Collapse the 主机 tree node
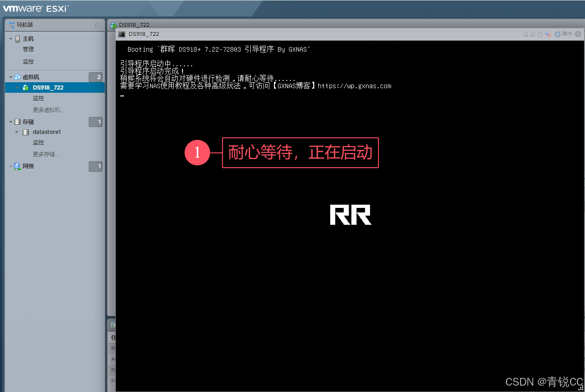 pos(11,39)
